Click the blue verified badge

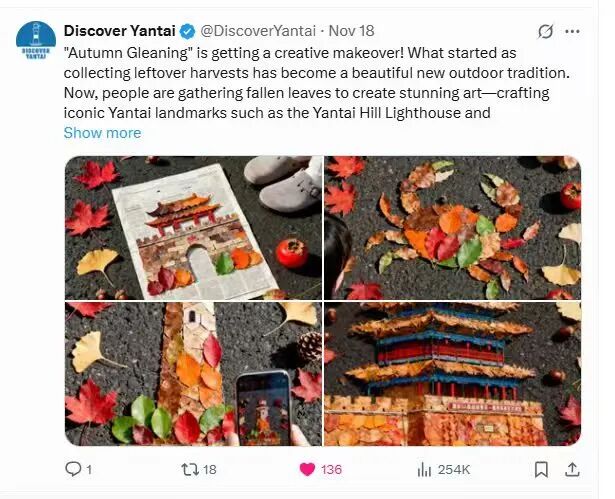coord(186,31)
